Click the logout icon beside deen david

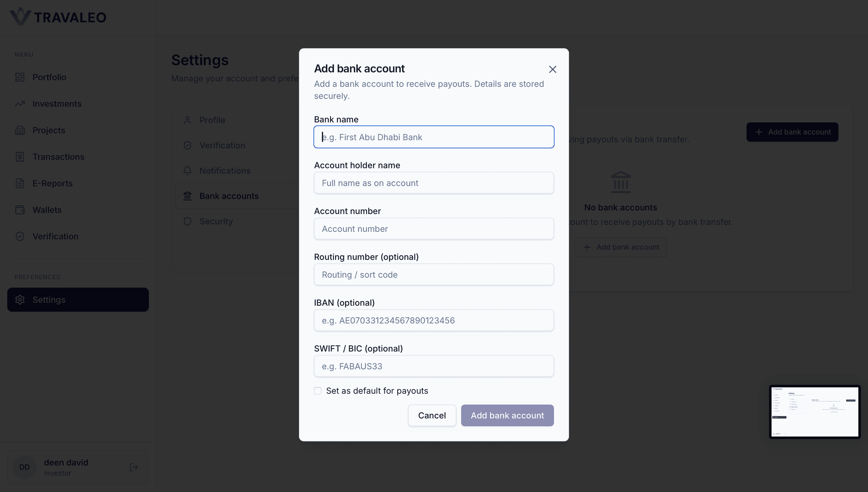(x=134, y=467)
